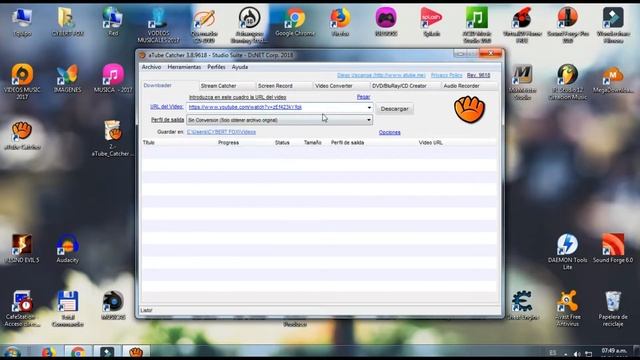Click the Tamaño column header
The height and width of the screenshot is (360, 640).
[x=312, y=142]
